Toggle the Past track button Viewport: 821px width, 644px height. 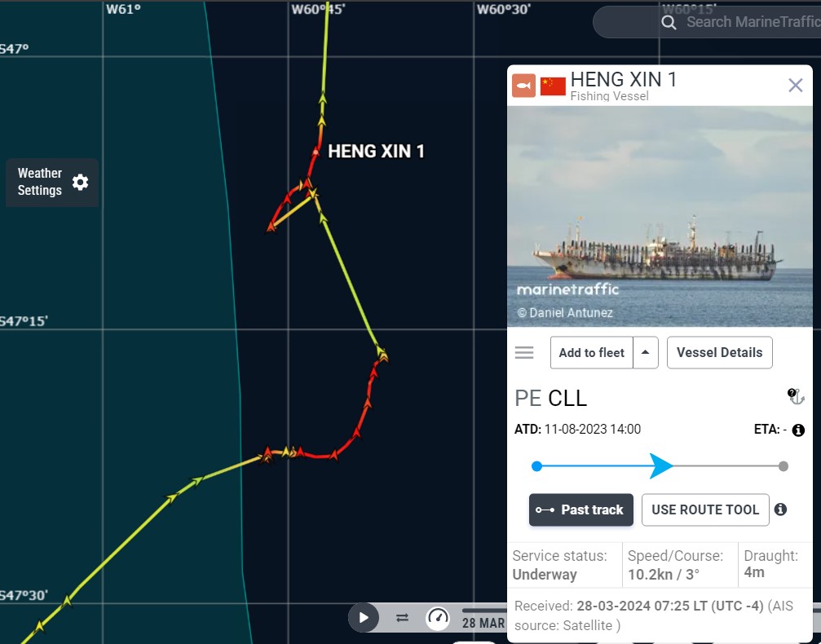pyautogui.click(x=581, y=509)
